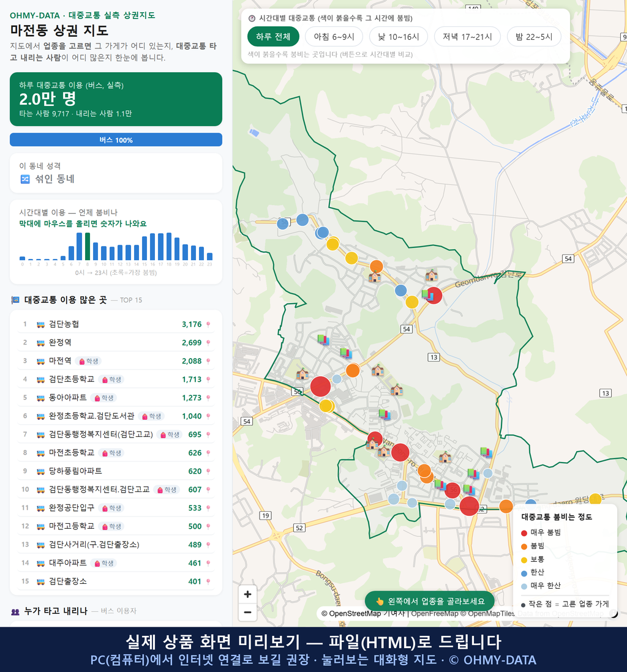This screenshot has width=627, height=672.
Task: Click the icon before 대중교통 이용 많은 곳 heading
Action: coord(15,300)
